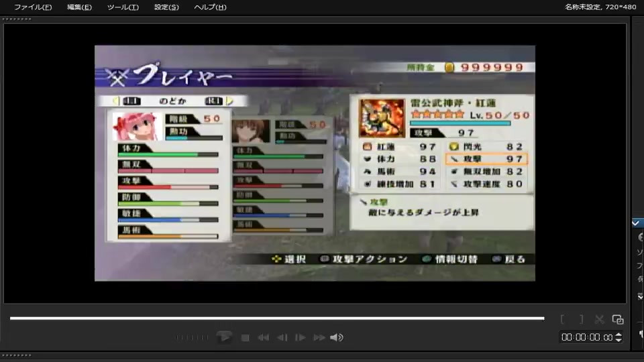The image size is (644, 362).
Task: Click the Play button in the preview controls
Action: 224,337
